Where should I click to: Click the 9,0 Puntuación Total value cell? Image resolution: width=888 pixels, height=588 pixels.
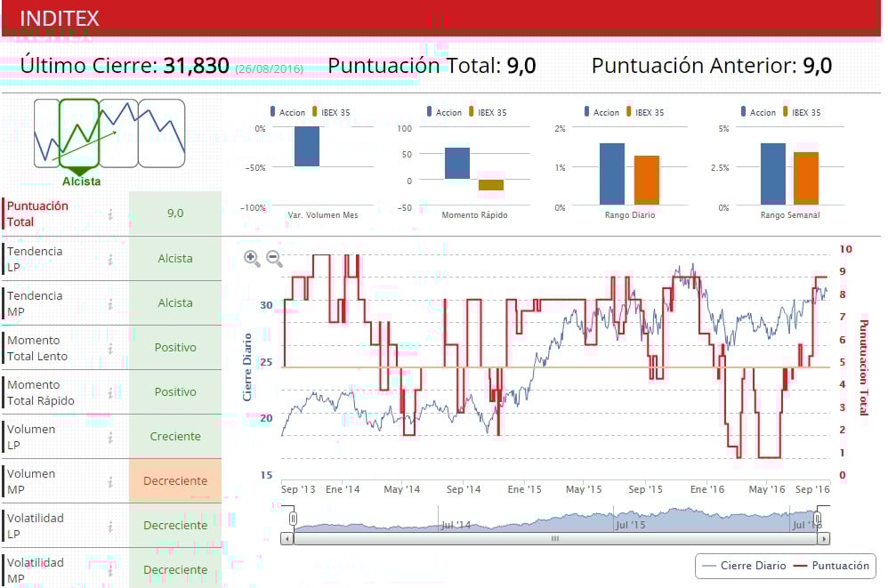tap(175, 213)
